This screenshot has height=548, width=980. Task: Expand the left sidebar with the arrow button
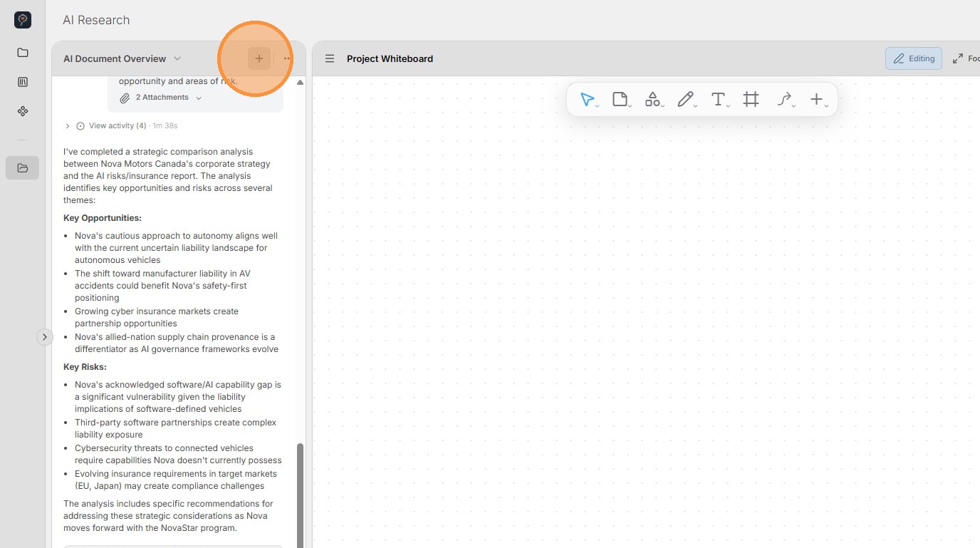click(45, 337)
